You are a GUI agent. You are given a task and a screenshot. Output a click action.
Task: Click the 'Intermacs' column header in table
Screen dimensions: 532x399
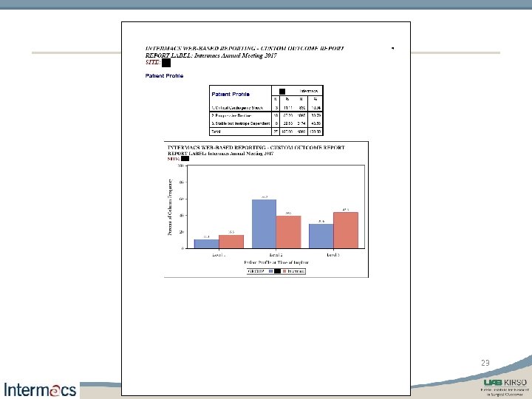[308, 91]
